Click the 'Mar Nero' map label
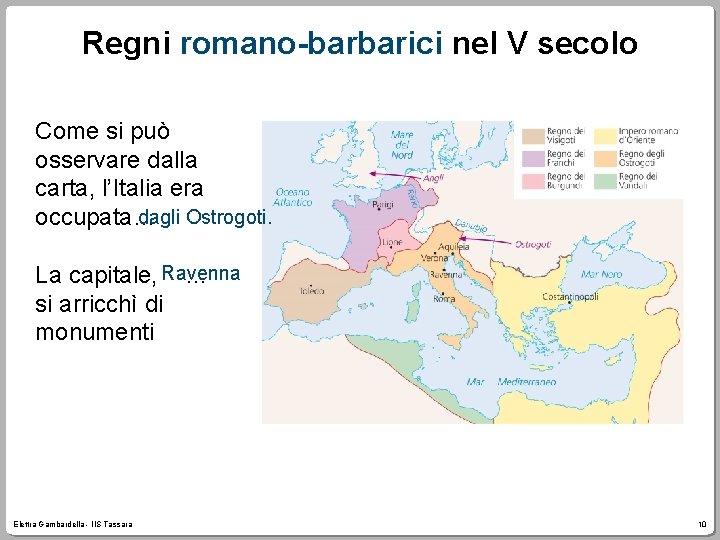 click(601, 274)
